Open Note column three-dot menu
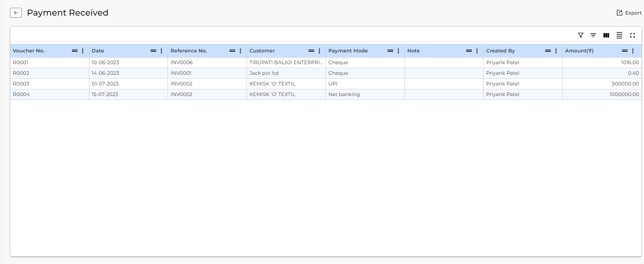 (477, 51)
